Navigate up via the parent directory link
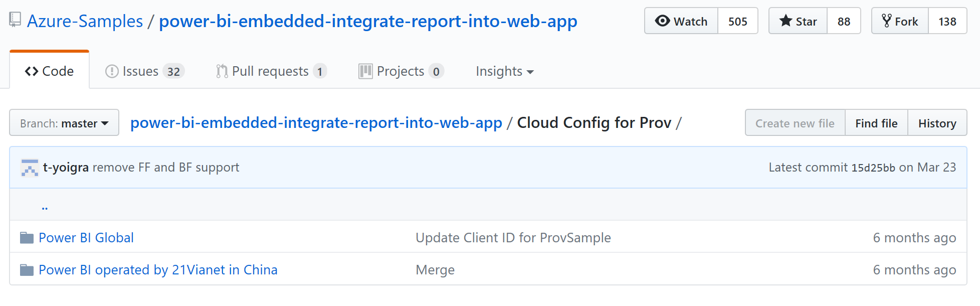This screenshot has height=306, width=980. (45, 206)
